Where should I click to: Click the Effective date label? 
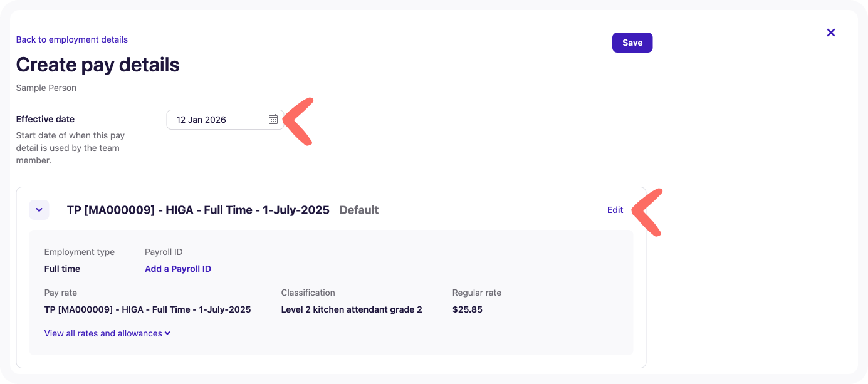tap(45, 119)
